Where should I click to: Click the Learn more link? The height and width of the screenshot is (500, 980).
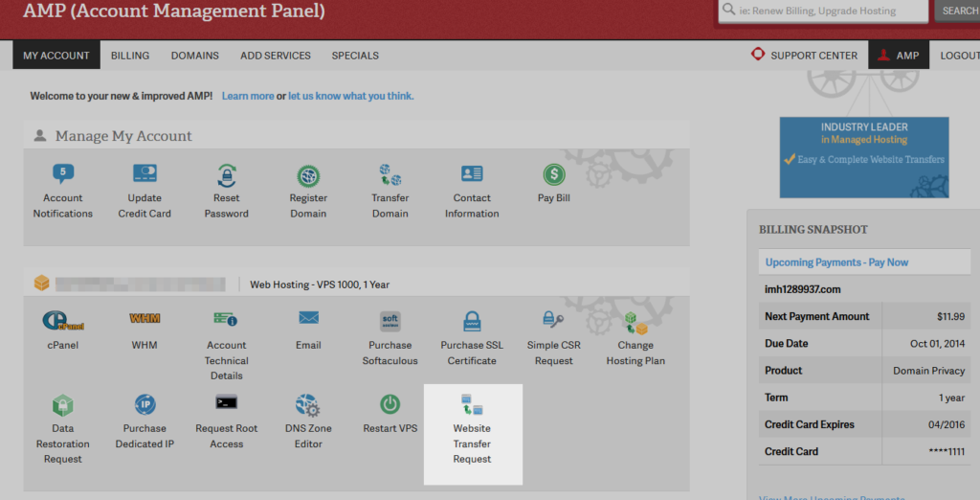click(x=248, y=96)
